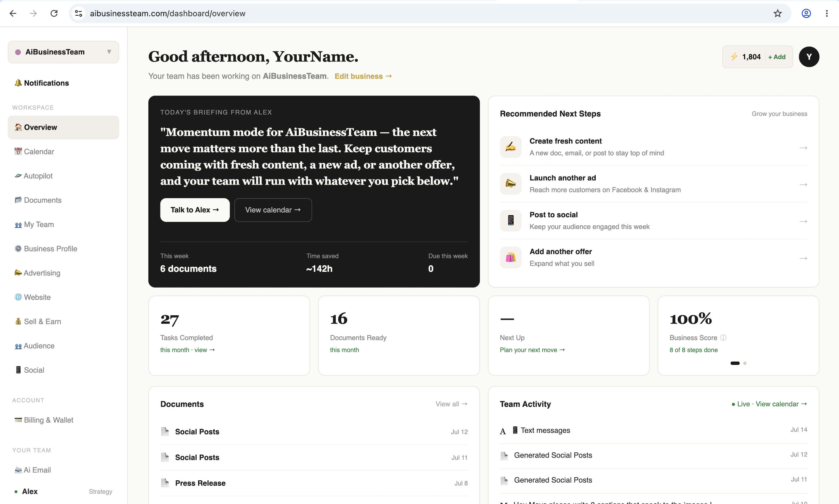Open Advertising in the sidebar
Viewport: 839px width, 504px height.
click(63, 273)
